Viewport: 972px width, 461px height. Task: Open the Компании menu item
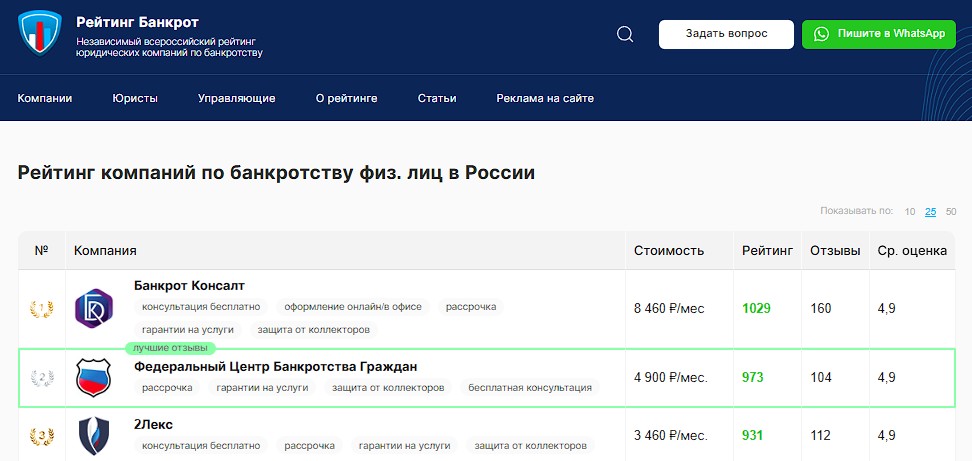tap(45, 98)
